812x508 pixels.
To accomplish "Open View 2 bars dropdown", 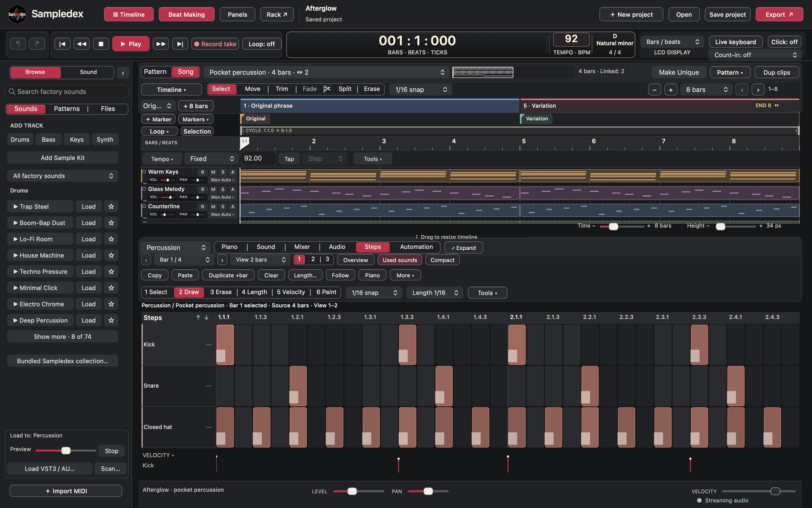I will pyautogui.click(x=260, y=260).
